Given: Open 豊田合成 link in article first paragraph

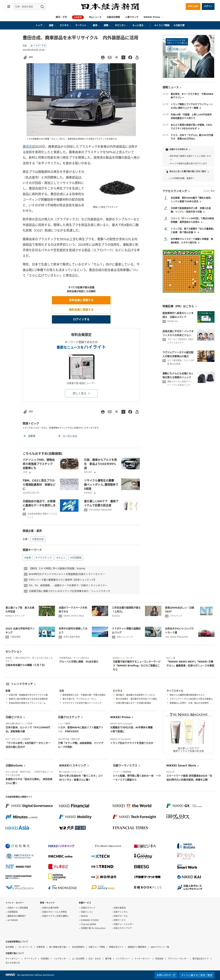Looking at the screenshot, I should (29, 147).
